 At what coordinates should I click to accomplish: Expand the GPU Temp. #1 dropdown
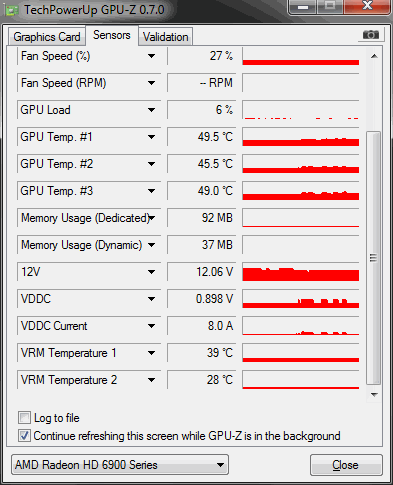point(152,137)
